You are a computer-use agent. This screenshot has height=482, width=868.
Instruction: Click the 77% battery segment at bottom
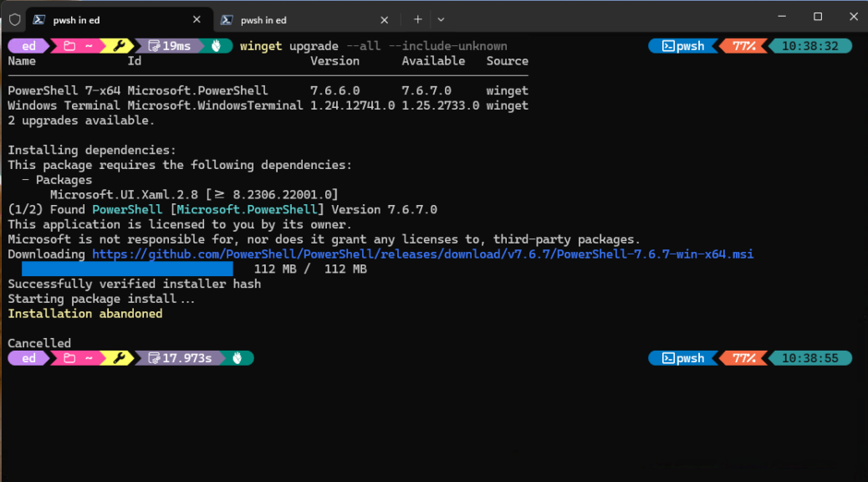click(x=743, y=358)
